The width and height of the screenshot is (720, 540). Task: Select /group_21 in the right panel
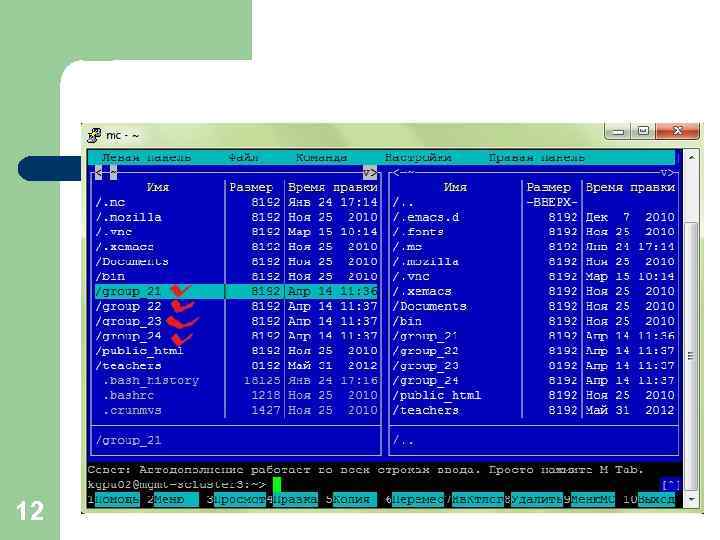pos(534,336)
